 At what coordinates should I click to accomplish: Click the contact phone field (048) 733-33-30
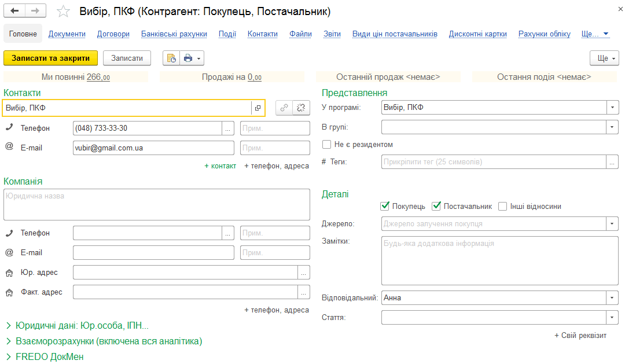tap(148, 128)
